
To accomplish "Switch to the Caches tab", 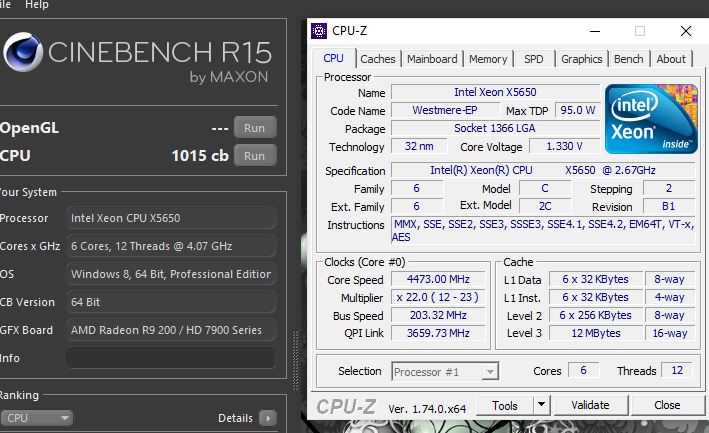I will [378, 59].
